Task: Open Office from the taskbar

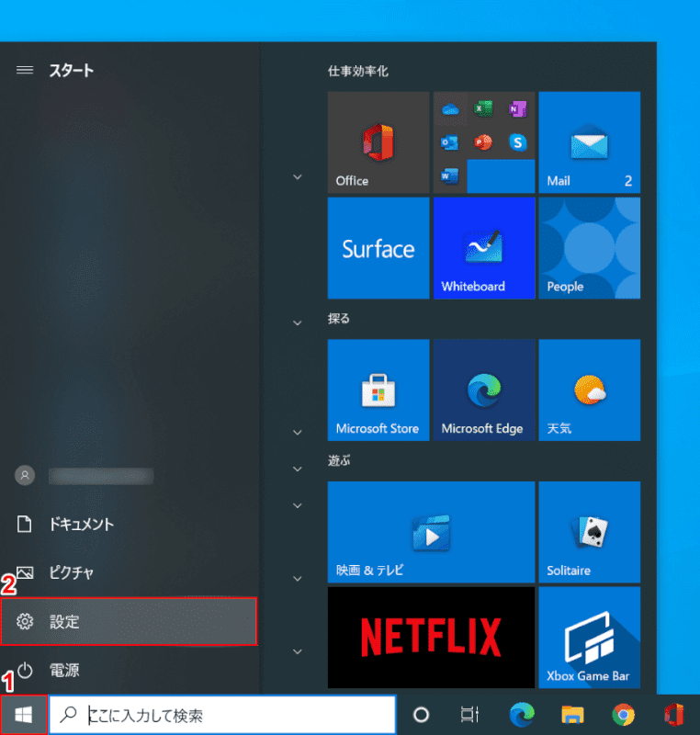Action: click(673, 715)
